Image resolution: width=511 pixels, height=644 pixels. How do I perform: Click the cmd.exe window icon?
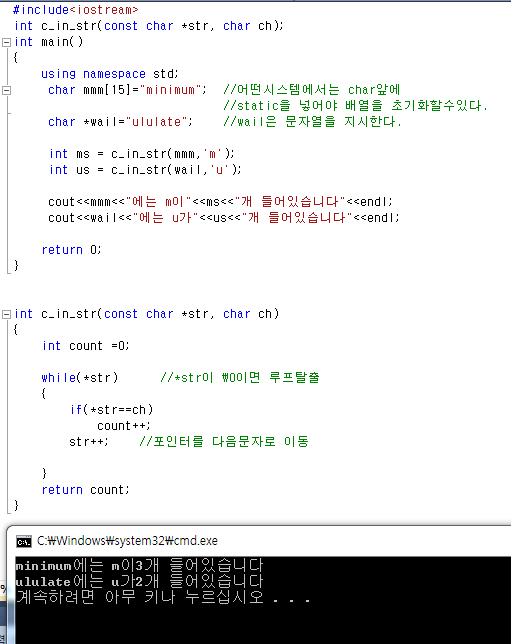point(24,541)
